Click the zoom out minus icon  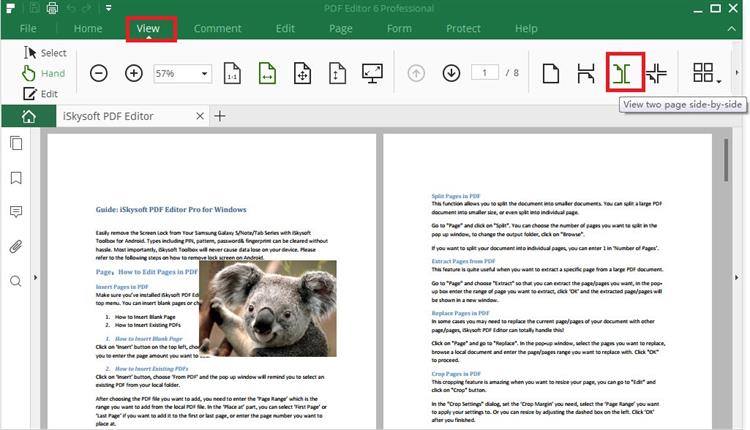pos(99,73)
